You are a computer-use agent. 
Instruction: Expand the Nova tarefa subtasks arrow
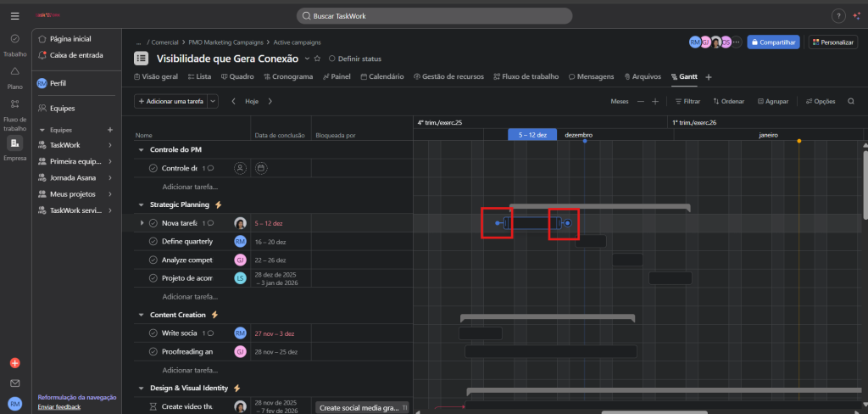[x=142, y=223]
